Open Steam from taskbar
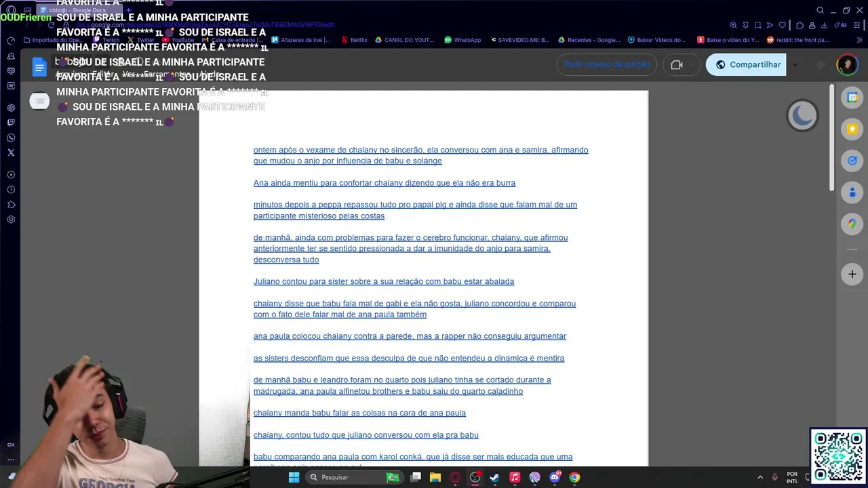Viewport: 868px width, 488px height. (x=494, y=477)
